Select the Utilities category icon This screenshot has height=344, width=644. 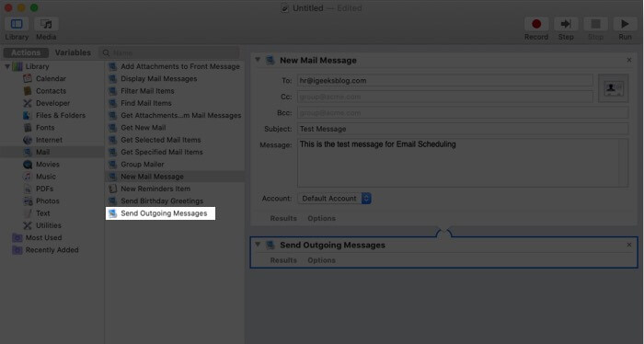click(x=28, y=225)
